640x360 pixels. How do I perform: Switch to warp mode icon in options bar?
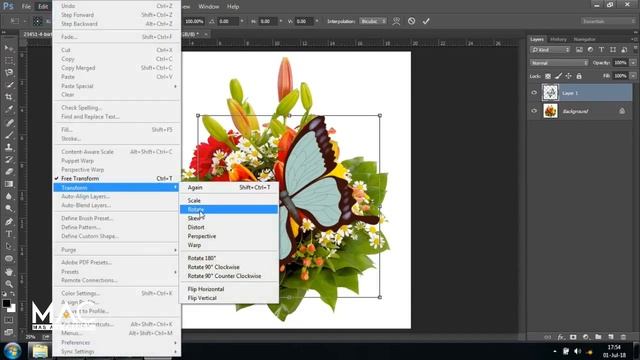tap(396, 21)
